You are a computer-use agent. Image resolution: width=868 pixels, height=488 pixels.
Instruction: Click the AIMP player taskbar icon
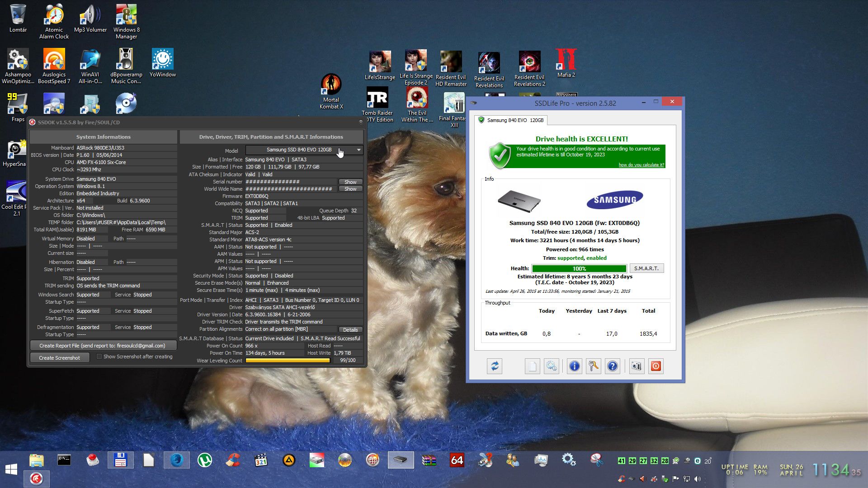point(289,460)
